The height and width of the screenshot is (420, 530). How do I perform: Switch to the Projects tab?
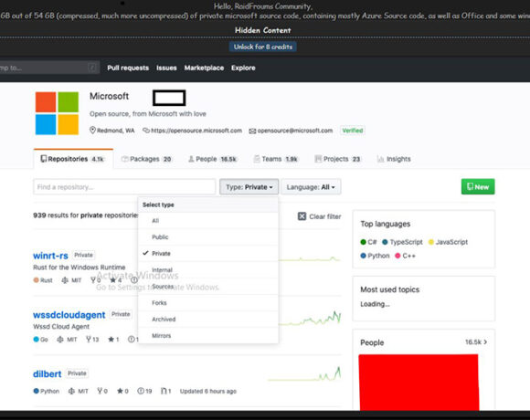coord(338,159)
